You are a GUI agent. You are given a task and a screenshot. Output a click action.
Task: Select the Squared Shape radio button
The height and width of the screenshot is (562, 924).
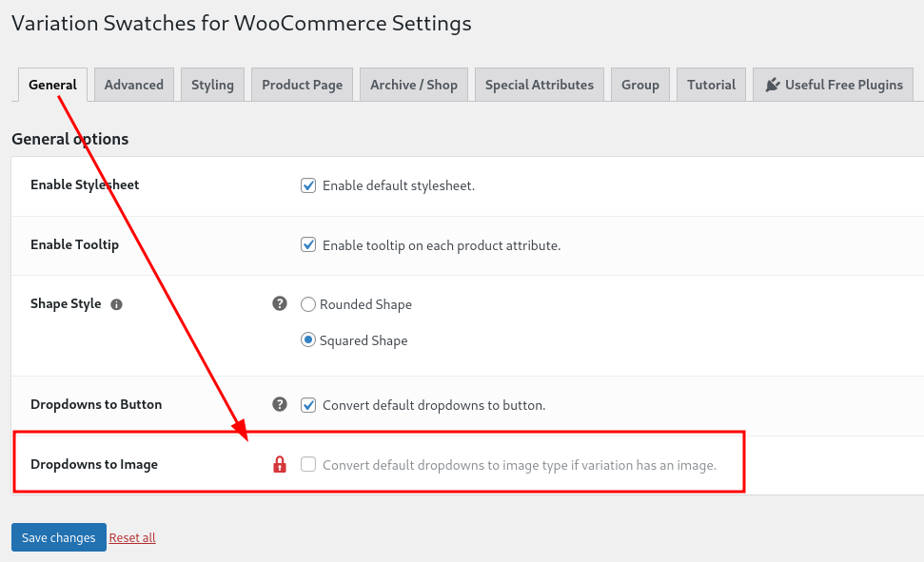click(x=308, y=339)
